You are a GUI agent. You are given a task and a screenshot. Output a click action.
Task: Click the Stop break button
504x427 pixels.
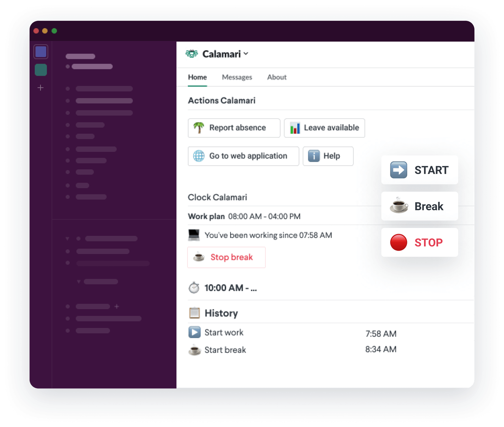[x=226, y=257]
